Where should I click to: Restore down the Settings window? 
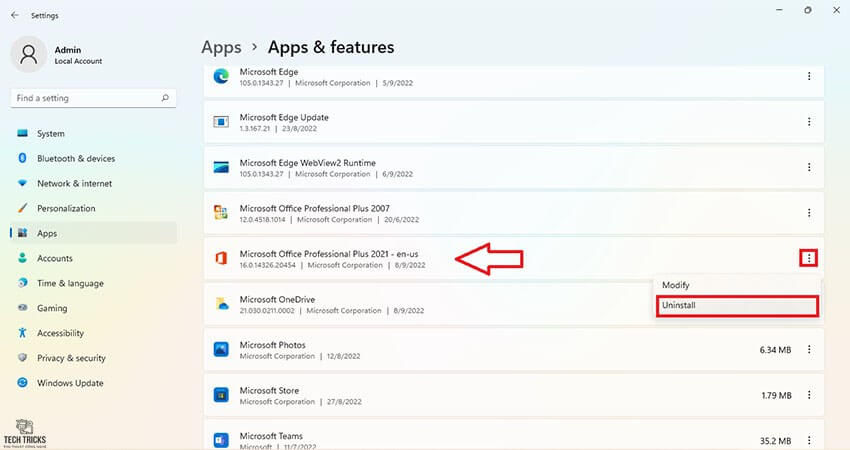click(808, 10)
